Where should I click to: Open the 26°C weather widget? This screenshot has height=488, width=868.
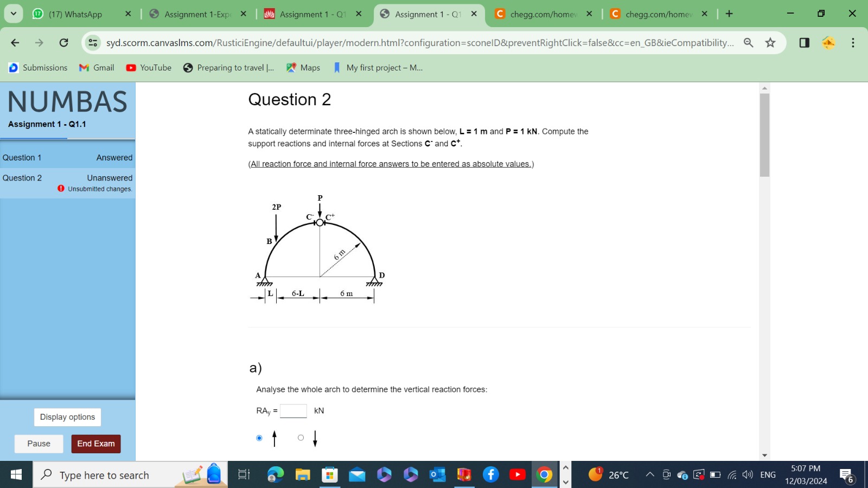609,475
